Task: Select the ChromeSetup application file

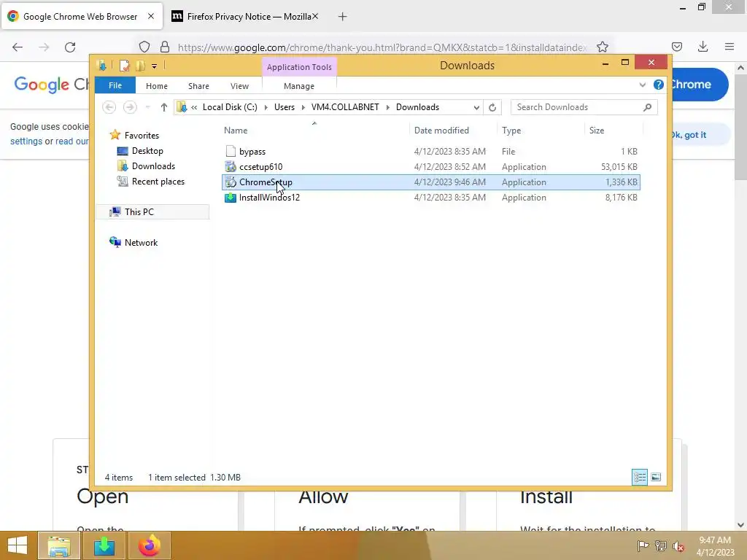Action: [431, 182]
